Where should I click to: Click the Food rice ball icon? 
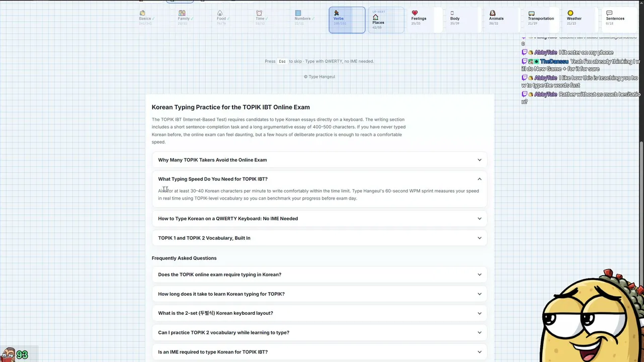pyautogui.click(x=220, y=13)
